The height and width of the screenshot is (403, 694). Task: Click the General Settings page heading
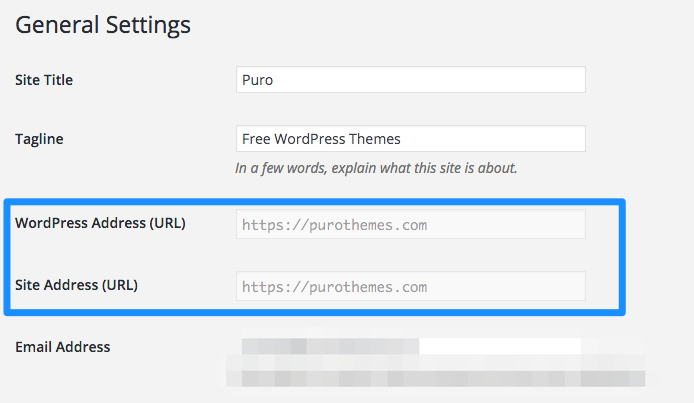102,24
